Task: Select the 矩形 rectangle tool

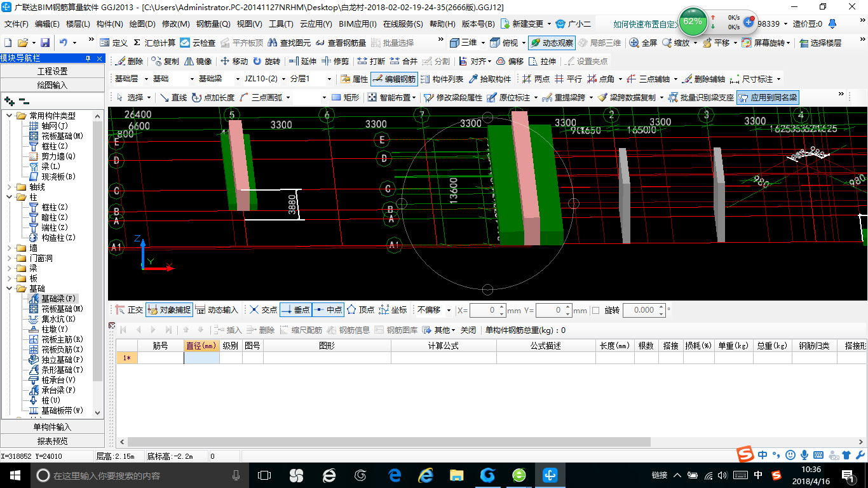Action: [345, 97]
